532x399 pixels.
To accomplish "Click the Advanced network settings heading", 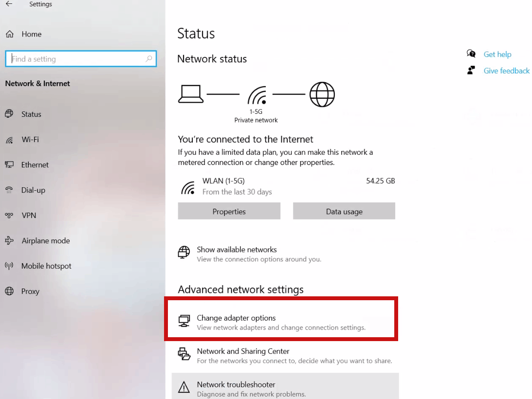I will coord(241,290).
